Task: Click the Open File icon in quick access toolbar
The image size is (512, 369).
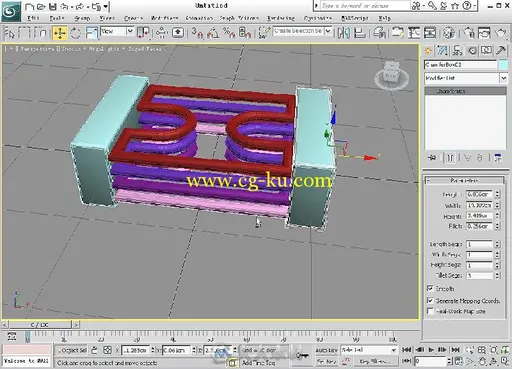Action: (x=41, y=6)
